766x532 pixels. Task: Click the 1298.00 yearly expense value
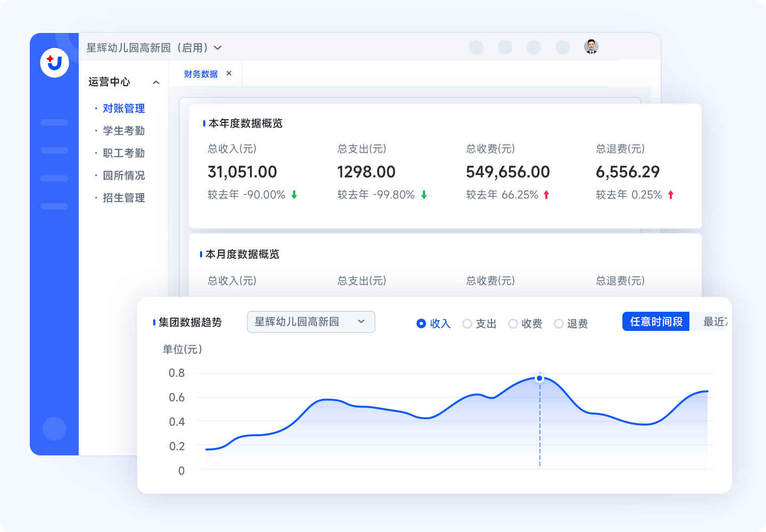click(366, 172)
